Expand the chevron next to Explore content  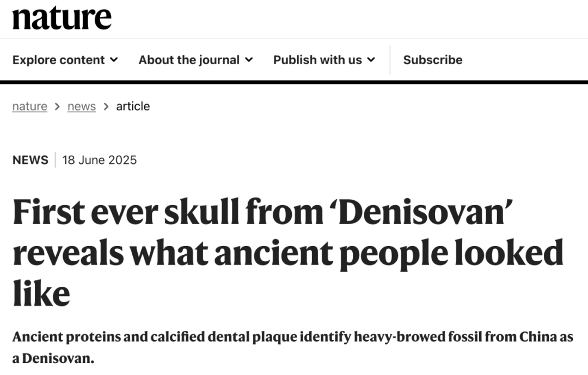coord(114,60)
